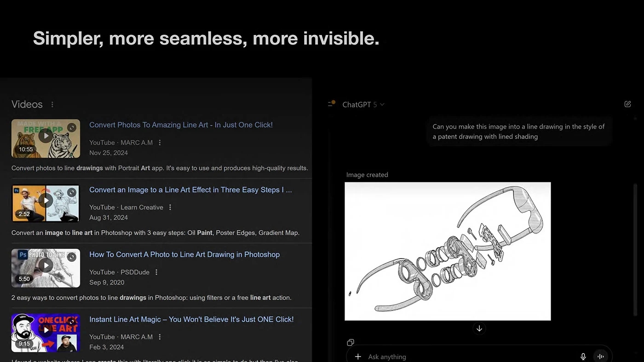This screenshot has width=644, height=362.
Task: Expand the ChatGPT 5 model selector
Action: (363, 105)
